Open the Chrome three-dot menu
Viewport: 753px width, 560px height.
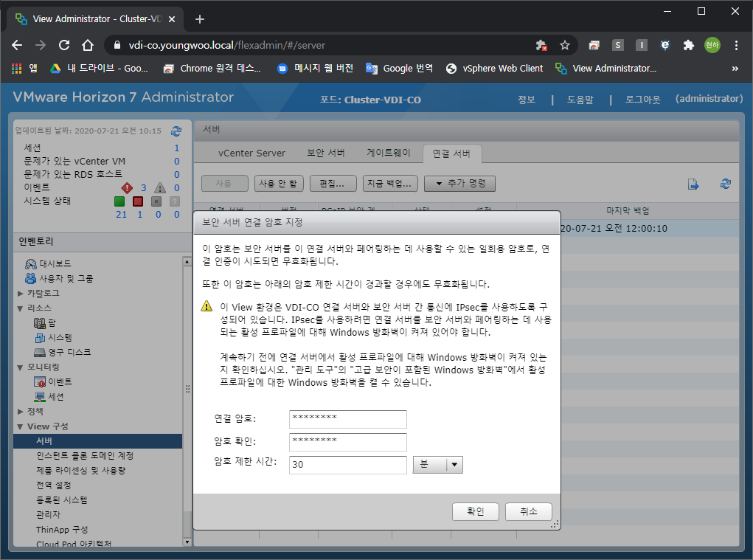pyautogui.click(x=736, y=45)
